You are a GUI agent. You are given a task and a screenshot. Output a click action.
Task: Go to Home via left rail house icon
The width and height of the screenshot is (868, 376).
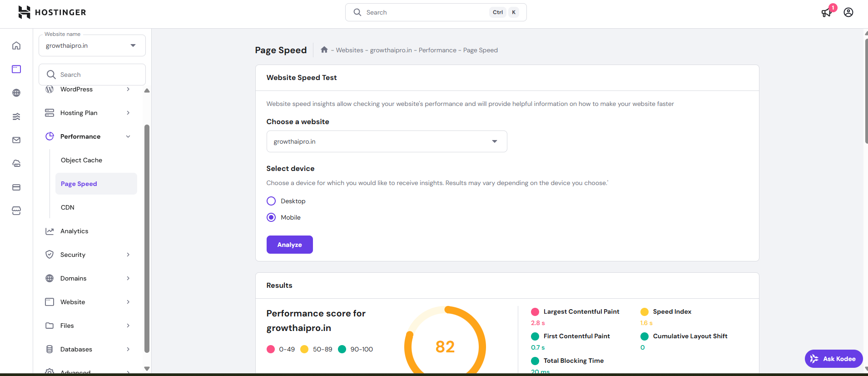[x=16, y=45]
